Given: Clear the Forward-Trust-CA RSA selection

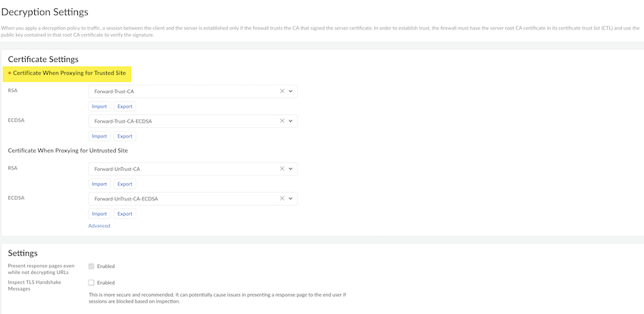Looking at the screenshot, I should click(282, 91).
